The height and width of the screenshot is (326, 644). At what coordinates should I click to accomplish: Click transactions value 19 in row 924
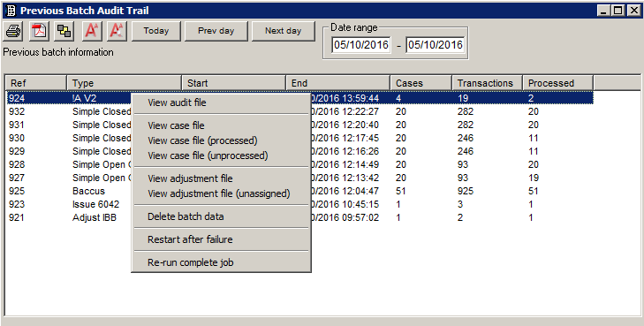(463, 98)
